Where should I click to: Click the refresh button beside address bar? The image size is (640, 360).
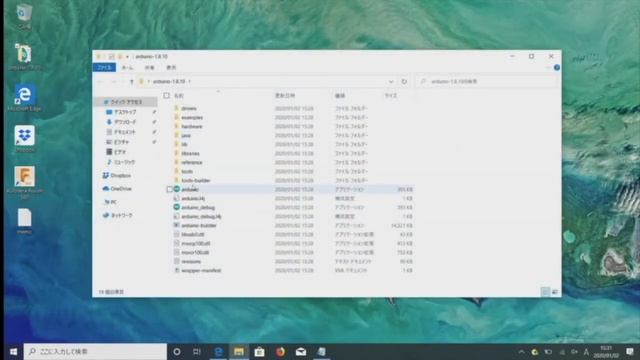click(x=404, y=81)
